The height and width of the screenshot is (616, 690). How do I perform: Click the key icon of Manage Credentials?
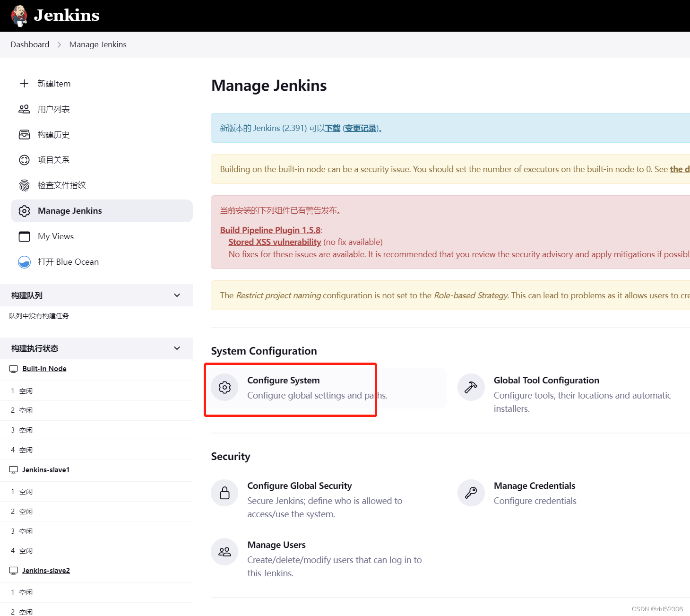(471, 493)
